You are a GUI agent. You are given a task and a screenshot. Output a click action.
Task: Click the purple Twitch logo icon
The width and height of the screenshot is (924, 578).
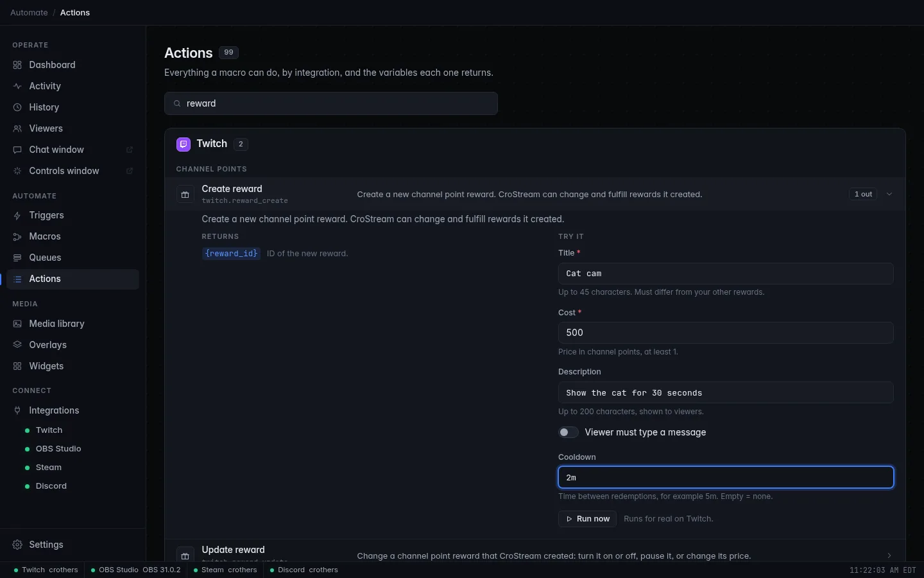(x=184, y=144)
